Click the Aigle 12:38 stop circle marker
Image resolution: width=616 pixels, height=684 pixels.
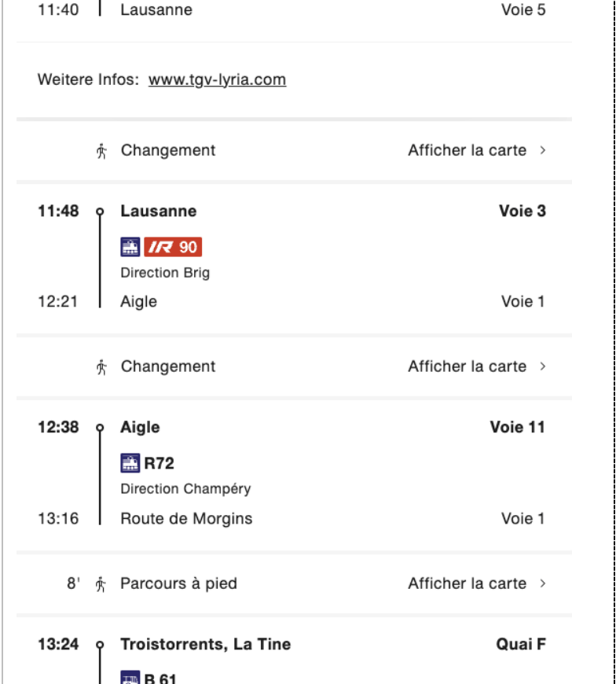[x=100, y=428]
